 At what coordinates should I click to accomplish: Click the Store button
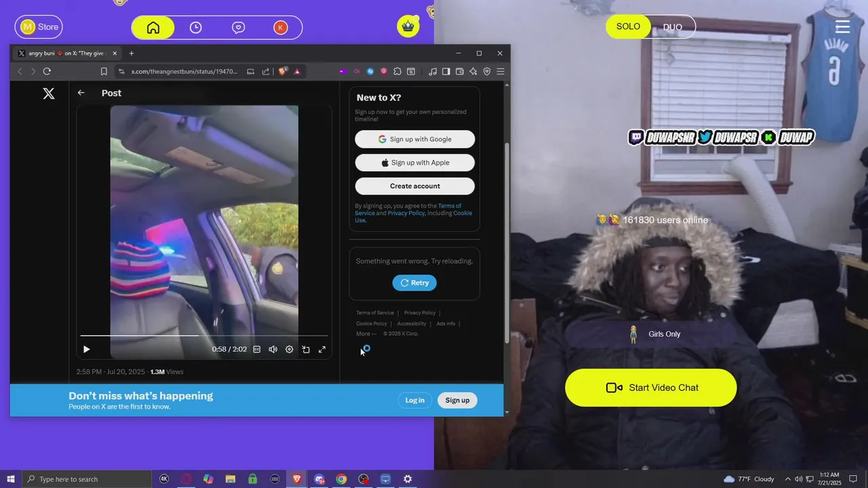point(39,26)
